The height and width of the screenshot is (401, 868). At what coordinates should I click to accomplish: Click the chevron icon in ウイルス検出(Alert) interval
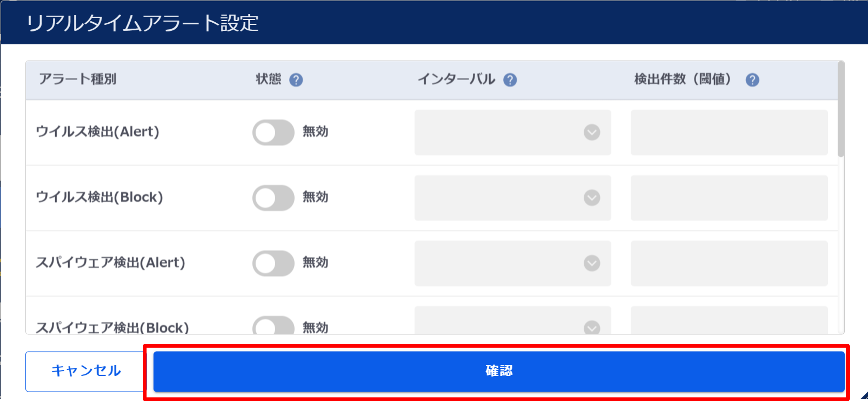coord(592,132)
